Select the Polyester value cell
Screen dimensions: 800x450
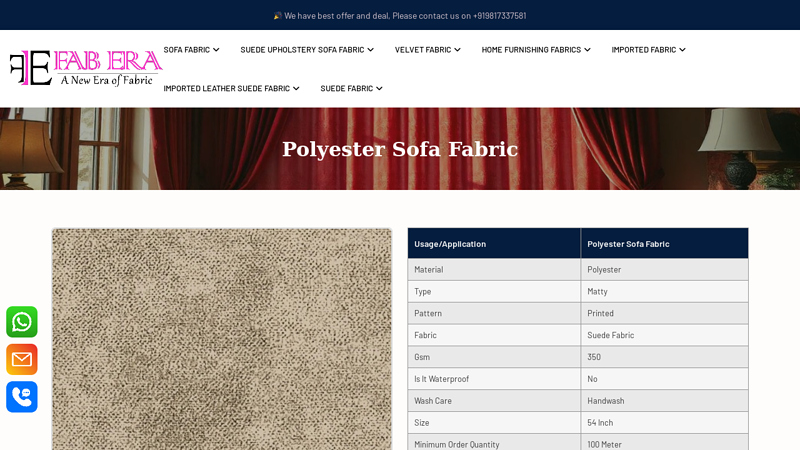point(664,269)
